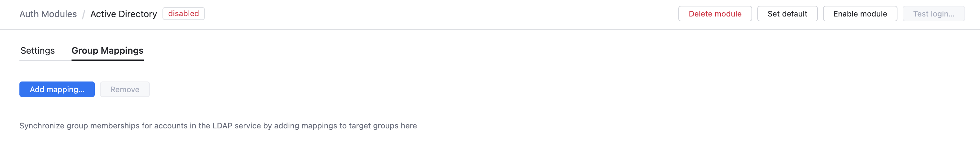Remove the selected mapping
The width and height of the screenshot is (980, 152).
coord(125,89)
